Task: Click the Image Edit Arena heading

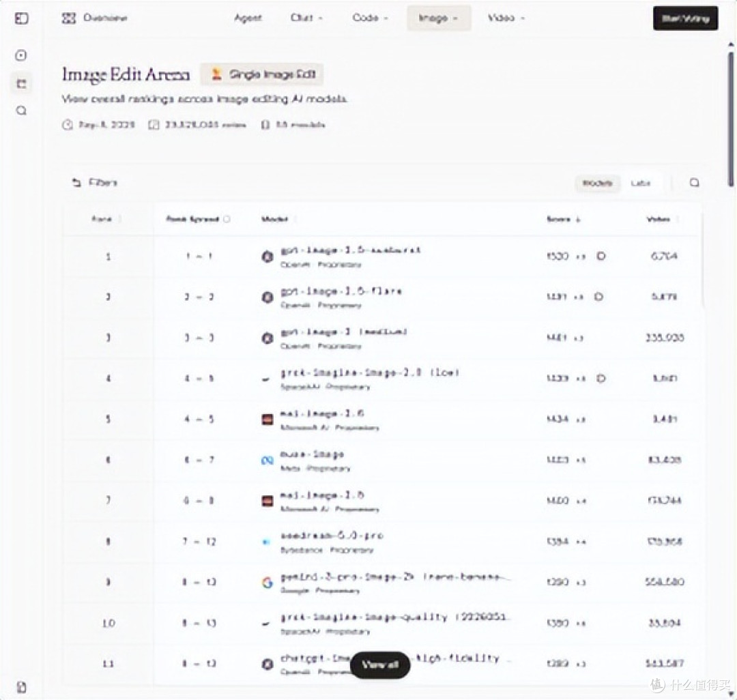Action: tap(126, 74)
